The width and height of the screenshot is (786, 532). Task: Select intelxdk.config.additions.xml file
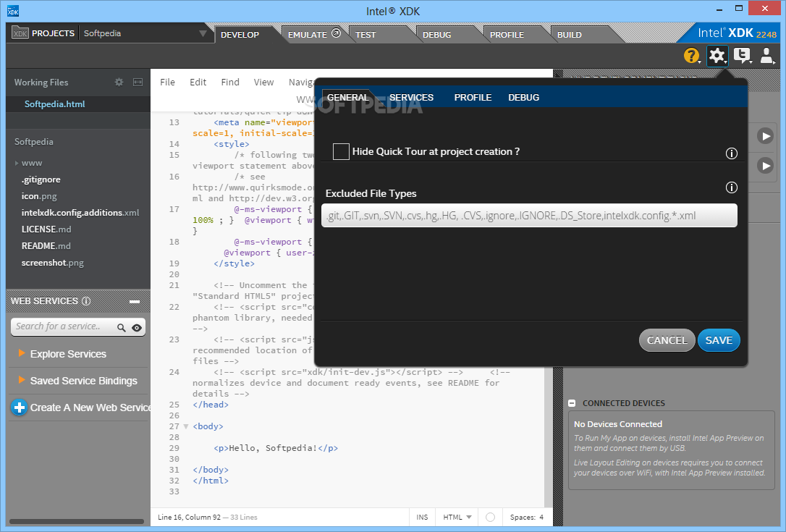(80, 213)
